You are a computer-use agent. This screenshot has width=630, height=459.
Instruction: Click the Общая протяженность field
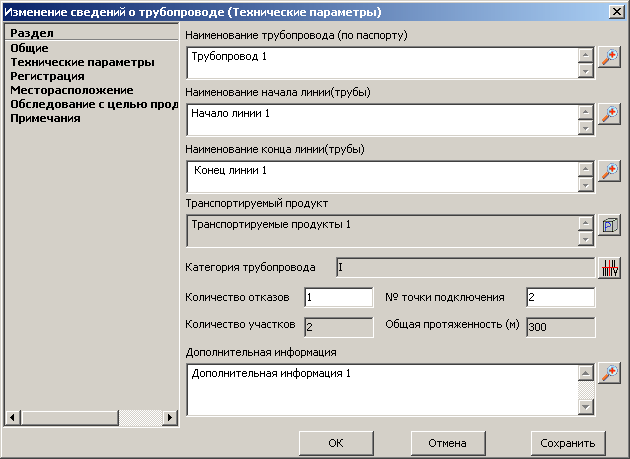(560, 327)
